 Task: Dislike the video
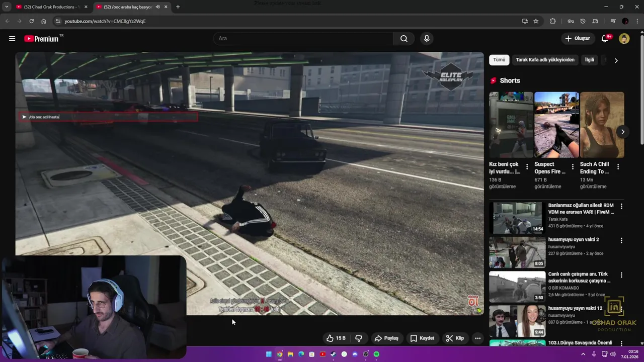(359, 338)
